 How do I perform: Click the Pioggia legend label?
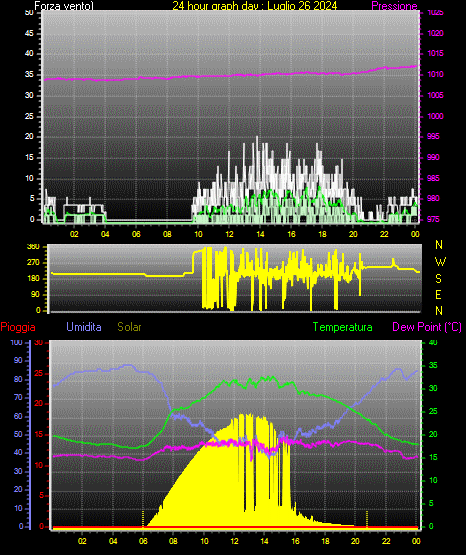tap(18, 327)
